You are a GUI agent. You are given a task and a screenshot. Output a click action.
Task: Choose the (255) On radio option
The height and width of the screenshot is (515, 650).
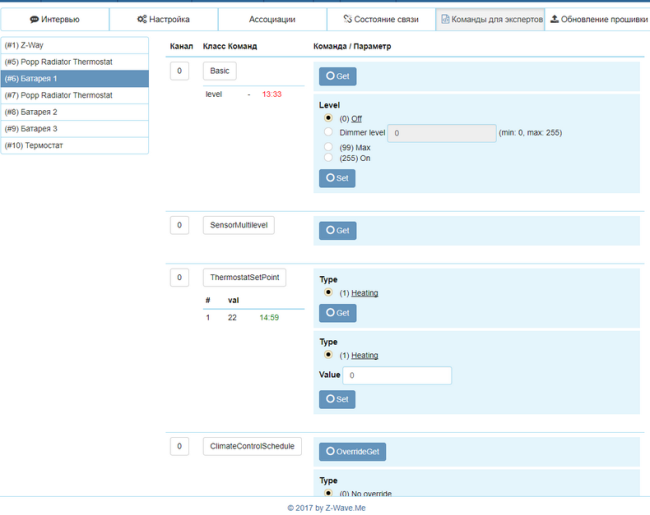click(329, 158)
